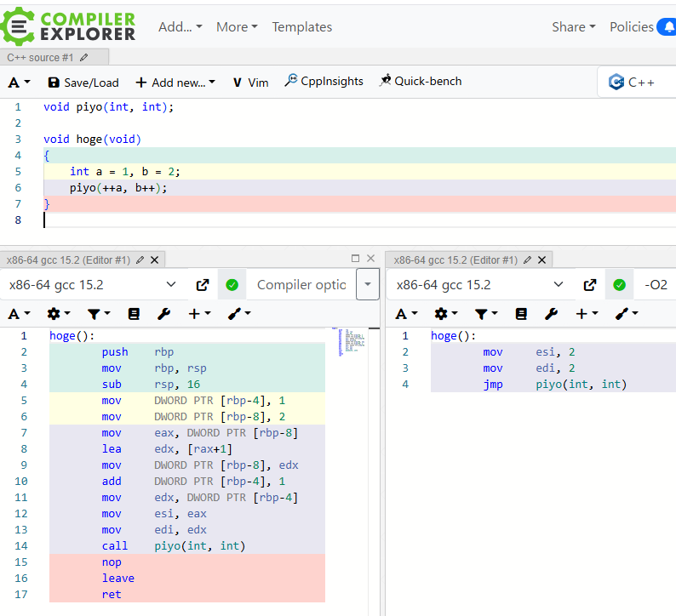Click 'hoge():' label in right assembly
Viewport: 676px width, 616px height.
tap(454, 335)
